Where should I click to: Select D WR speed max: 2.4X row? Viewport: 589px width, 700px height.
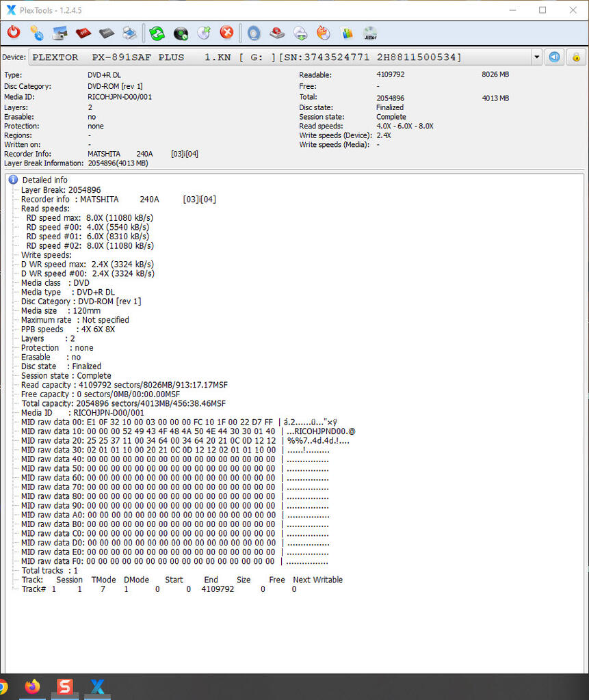pyautogui.click(x=87, y=265)
